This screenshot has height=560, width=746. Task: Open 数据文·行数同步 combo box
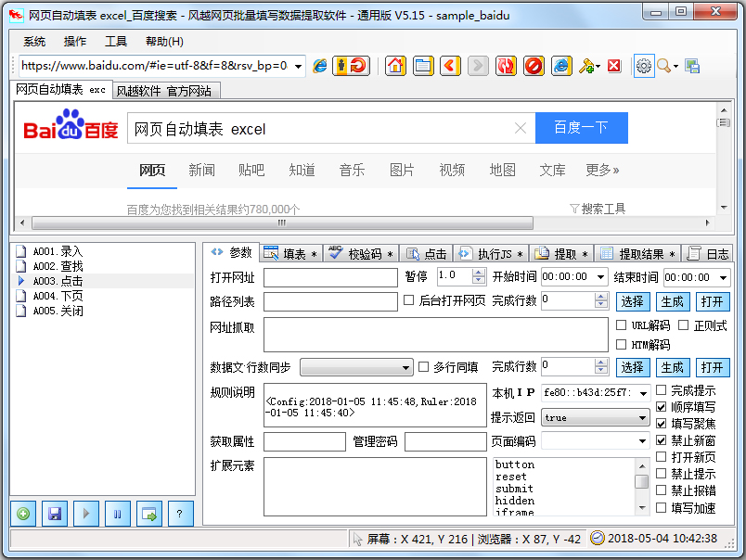[x=356, y=367]
